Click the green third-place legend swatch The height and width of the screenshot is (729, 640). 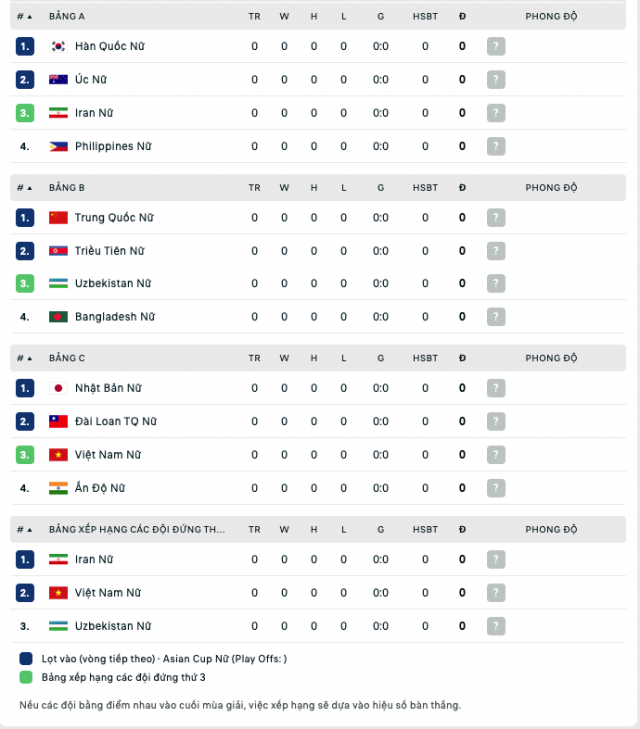coord(26,677)
